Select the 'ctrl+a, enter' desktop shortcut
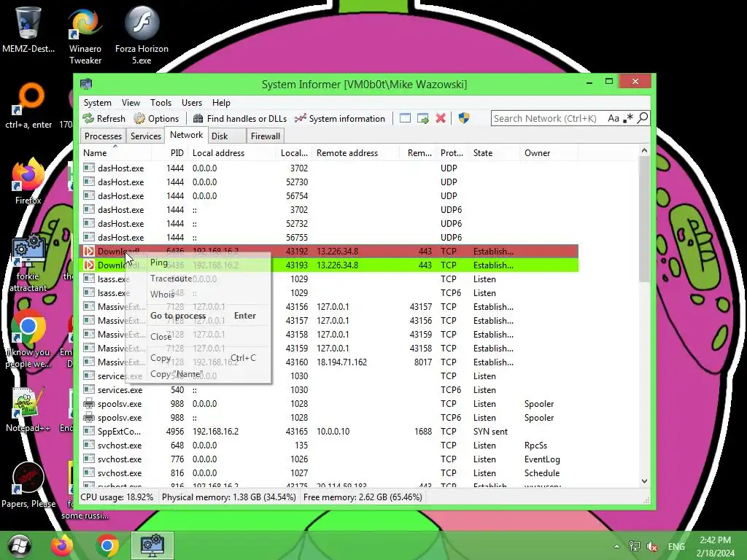 tap(28, 106)
